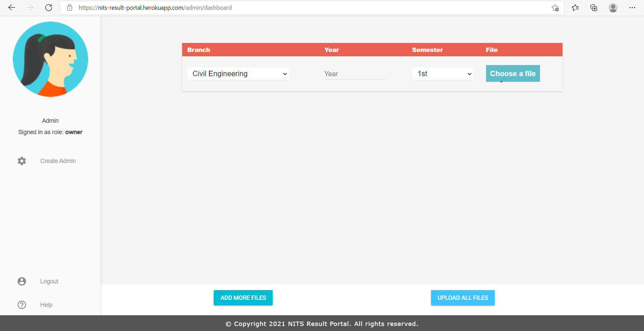Open browser Settings and more menu
The width and height of the screenshot is (644, 331).
pyautogui.click(x=632, y=8)
